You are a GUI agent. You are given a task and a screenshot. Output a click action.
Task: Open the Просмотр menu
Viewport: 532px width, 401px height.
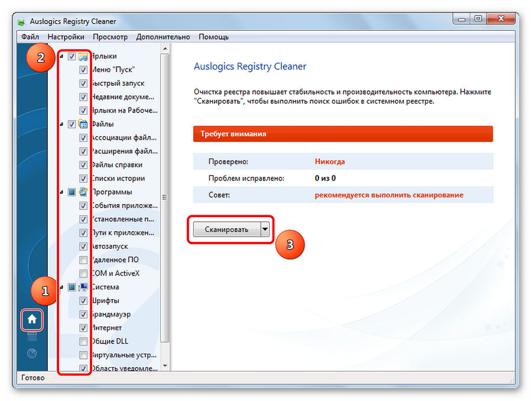(x=111, y=37)
